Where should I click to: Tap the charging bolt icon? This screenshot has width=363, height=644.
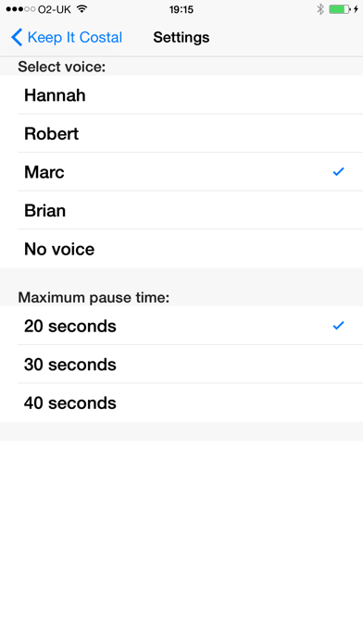point(356,9)
